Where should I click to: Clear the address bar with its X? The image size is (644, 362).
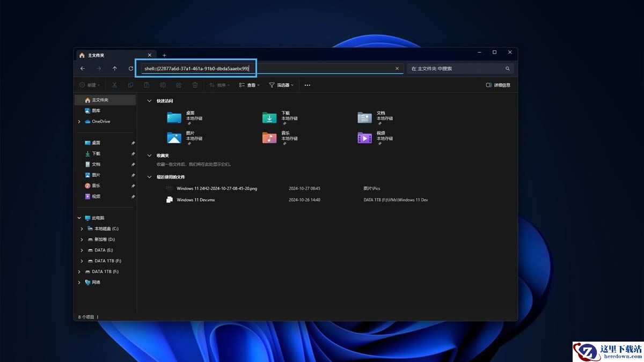tap(397, 69)
